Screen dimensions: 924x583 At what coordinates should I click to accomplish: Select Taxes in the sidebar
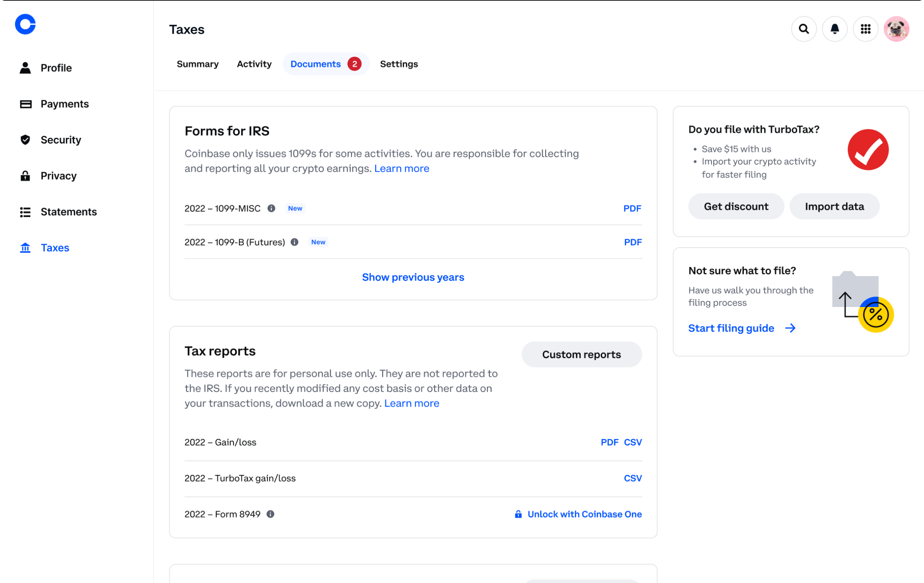coord(55,248)
